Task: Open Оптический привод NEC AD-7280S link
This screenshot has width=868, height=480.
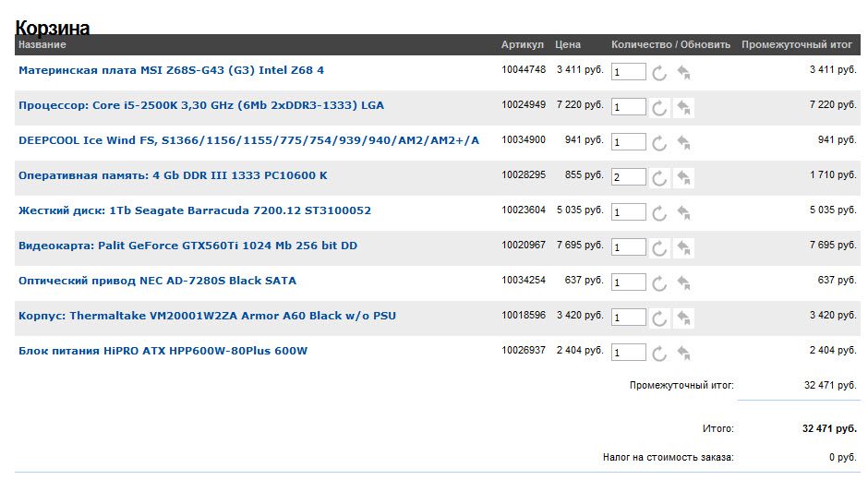Action: point(157,281)
